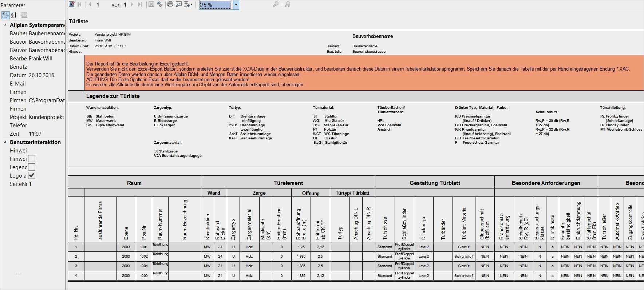
Task: Collapse the Benutzerinteraktion group
Action: 5,142
